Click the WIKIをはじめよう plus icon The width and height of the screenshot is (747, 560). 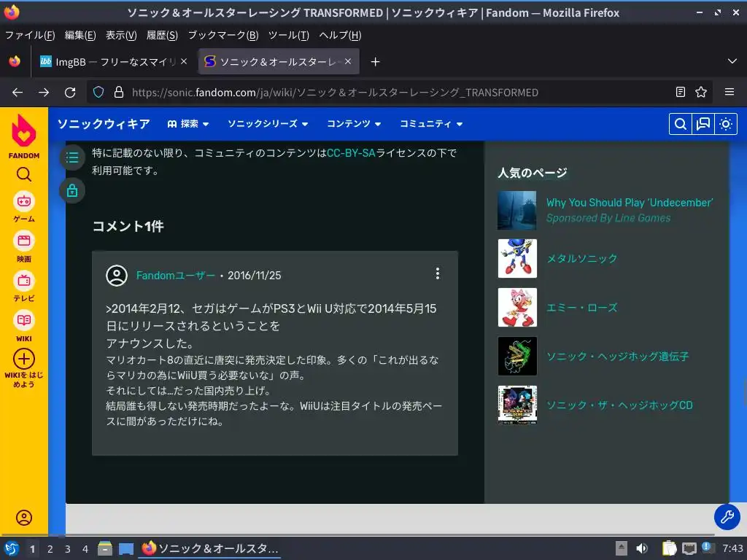(x=24, y=359)
